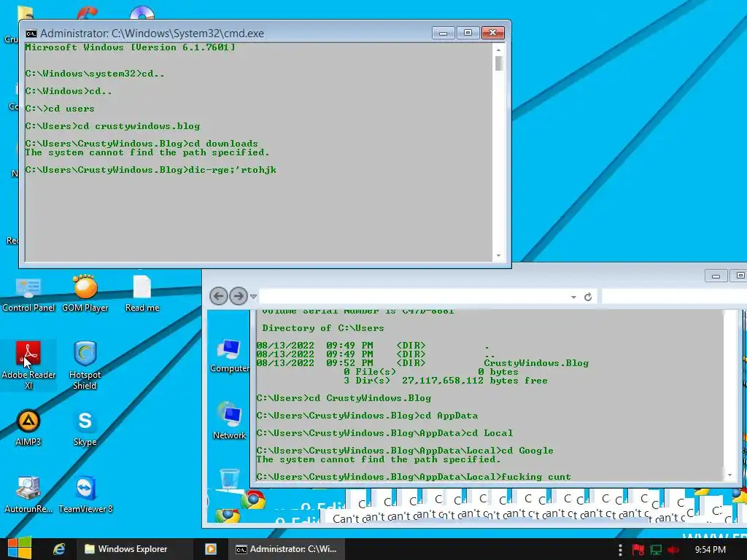The image size is (747, 560).
Task: Click the '27,117,658,112 bytes free' text
Action: (x=474, y=381)
